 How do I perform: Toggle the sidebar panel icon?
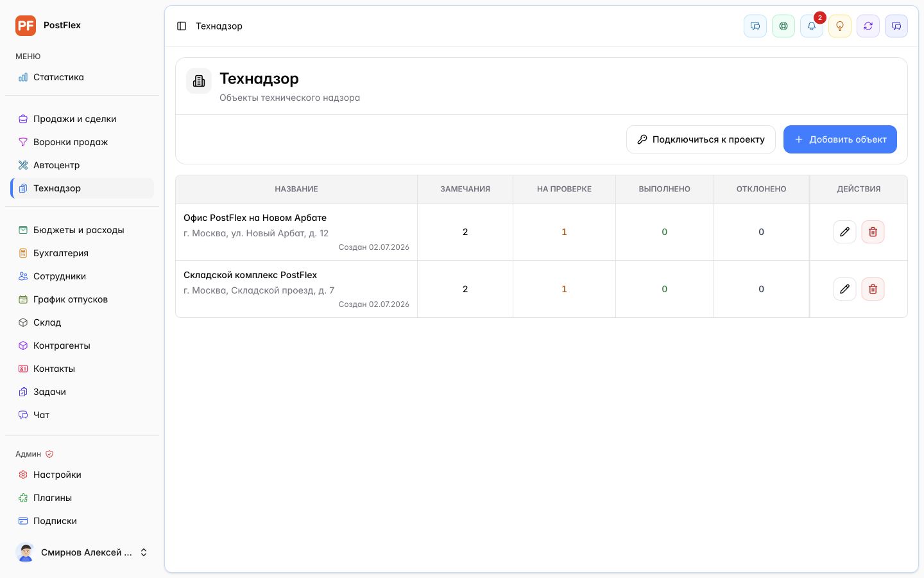(182, 26)
